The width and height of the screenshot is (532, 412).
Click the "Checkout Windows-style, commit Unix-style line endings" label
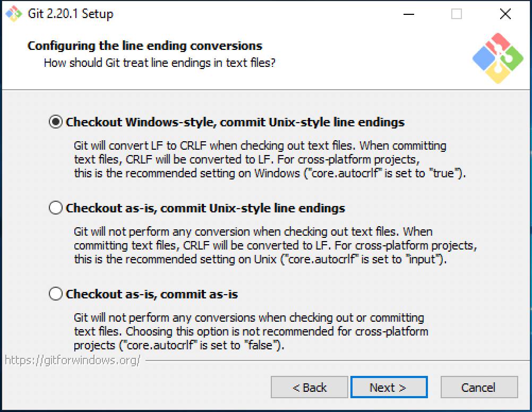[235, 122]
